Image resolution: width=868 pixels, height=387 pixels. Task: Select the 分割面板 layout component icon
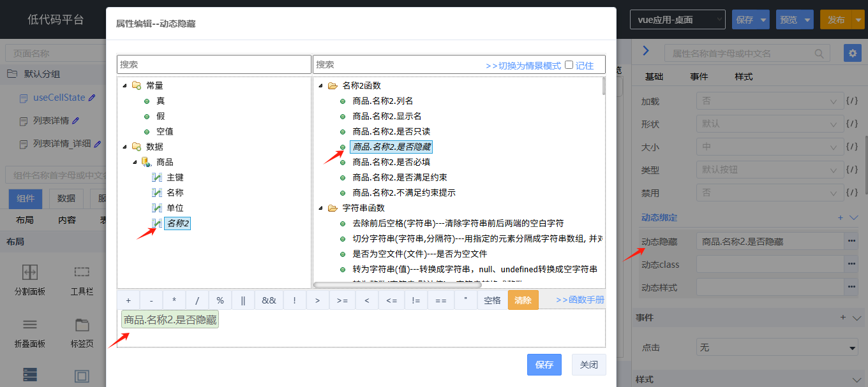pos(30,272)
